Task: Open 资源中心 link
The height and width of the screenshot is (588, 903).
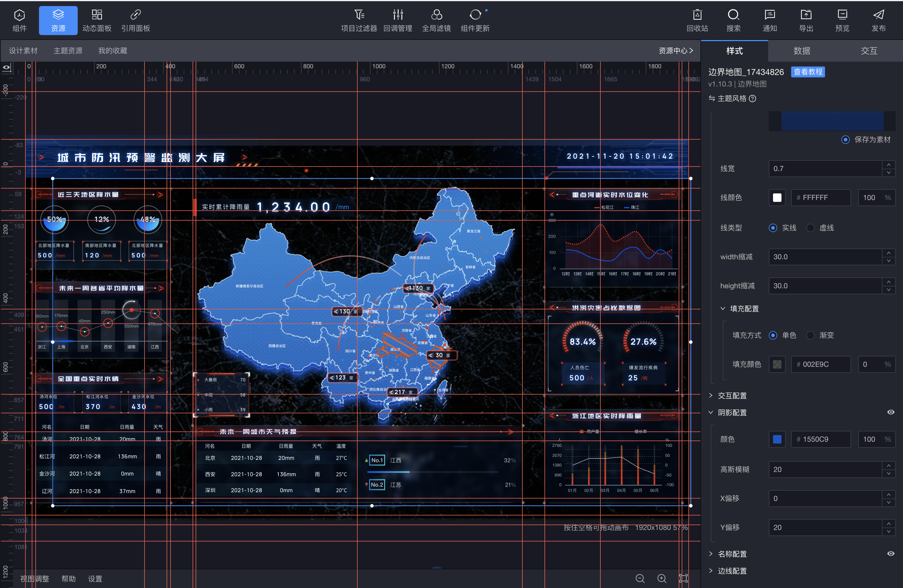Action: 675,51
